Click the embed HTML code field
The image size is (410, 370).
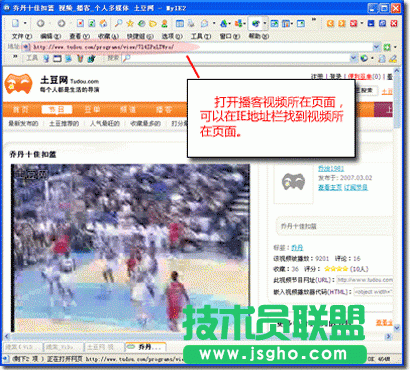pyautogui.click(x=373, y=292)
